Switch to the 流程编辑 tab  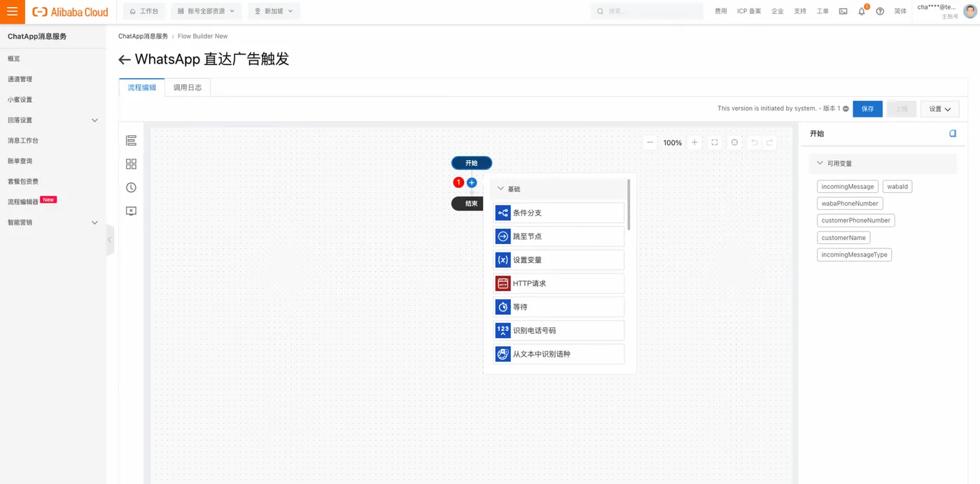[142, 87]
